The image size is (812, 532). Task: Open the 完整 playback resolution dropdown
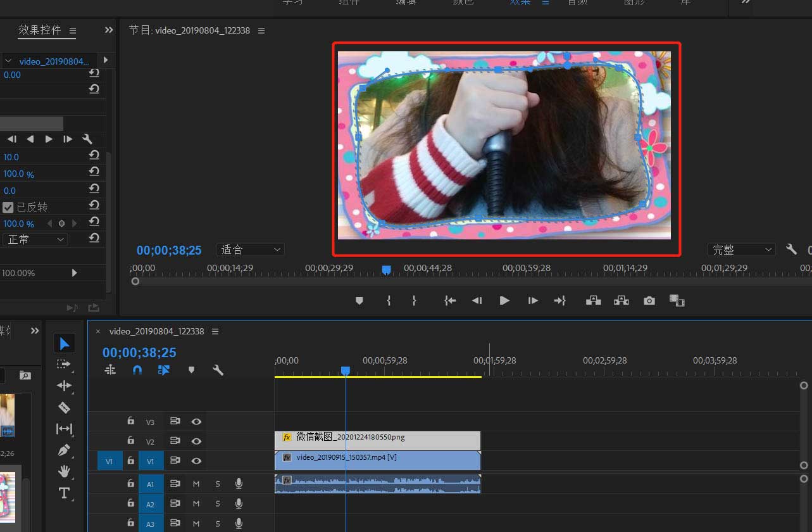click(x=741, y=250)
